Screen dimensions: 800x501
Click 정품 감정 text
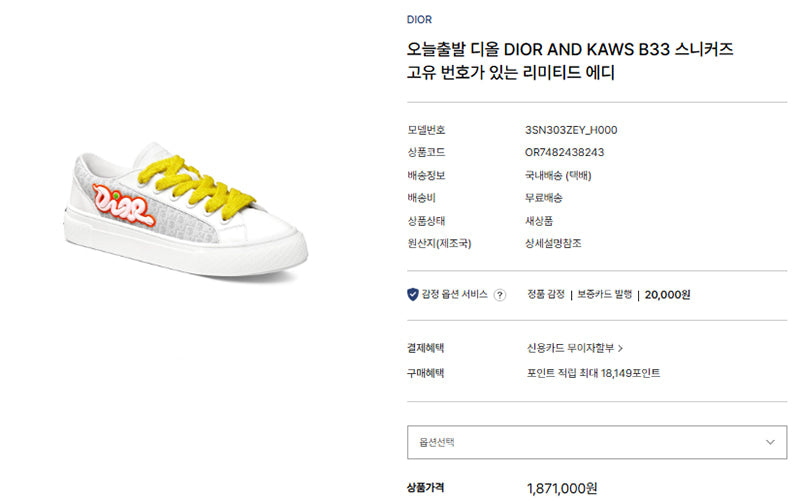pos(545,294)
